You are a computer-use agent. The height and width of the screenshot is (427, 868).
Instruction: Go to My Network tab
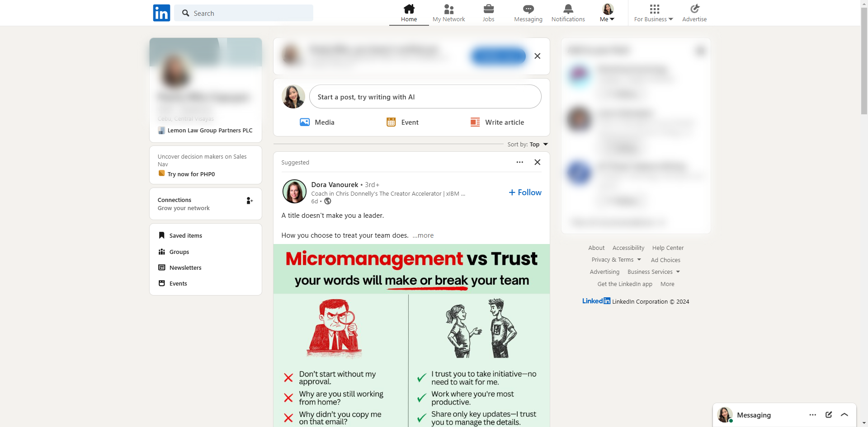tap(448, 13)
